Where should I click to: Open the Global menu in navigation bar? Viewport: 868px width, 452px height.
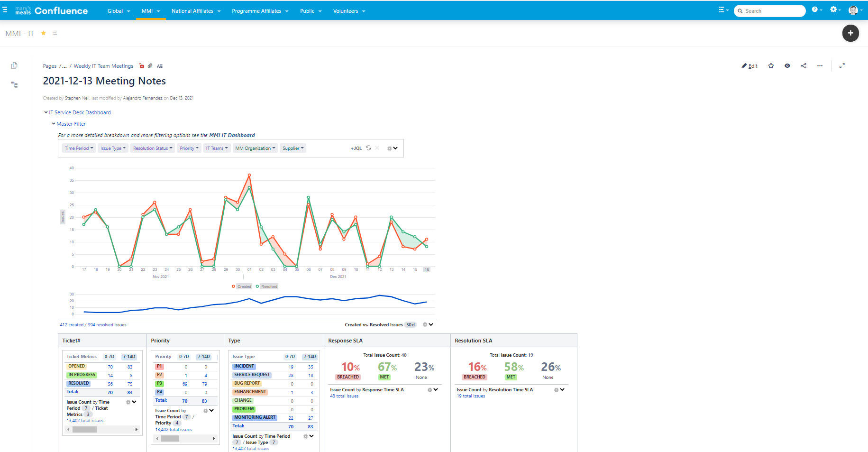(119, 11)
